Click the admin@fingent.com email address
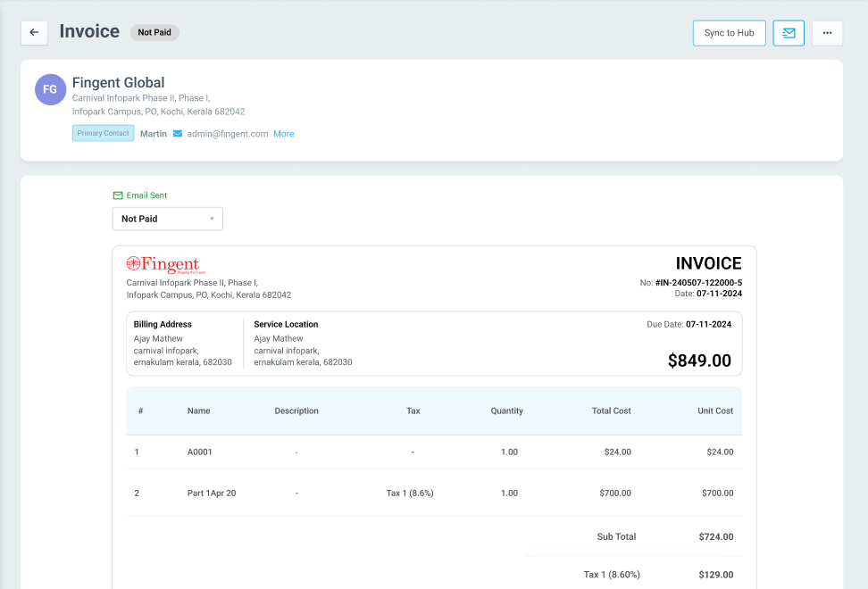The image size is (868, 589). [228, 134]
